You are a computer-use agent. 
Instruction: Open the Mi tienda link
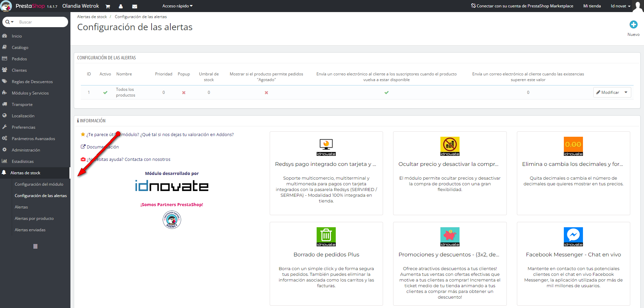tap(592, 6)
